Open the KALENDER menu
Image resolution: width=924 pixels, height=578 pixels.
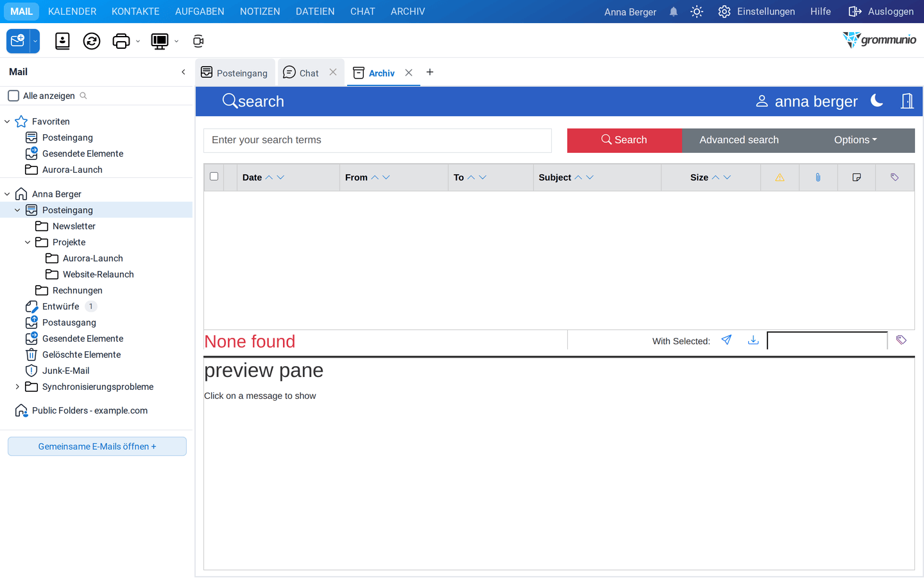coord(73,12)
